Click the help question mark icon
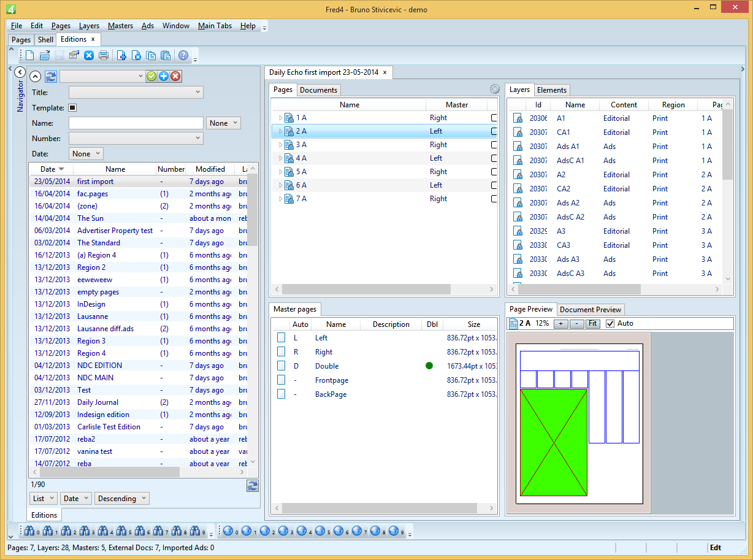Screen dimensions: 753x560 pyautogui.click(x=183, y=55)
